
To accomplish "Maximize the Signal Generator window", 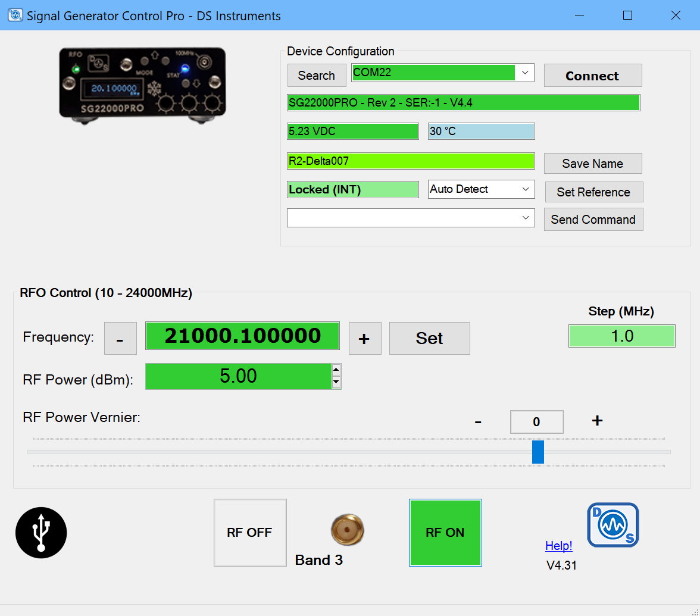I will click(x=627, y=15).
